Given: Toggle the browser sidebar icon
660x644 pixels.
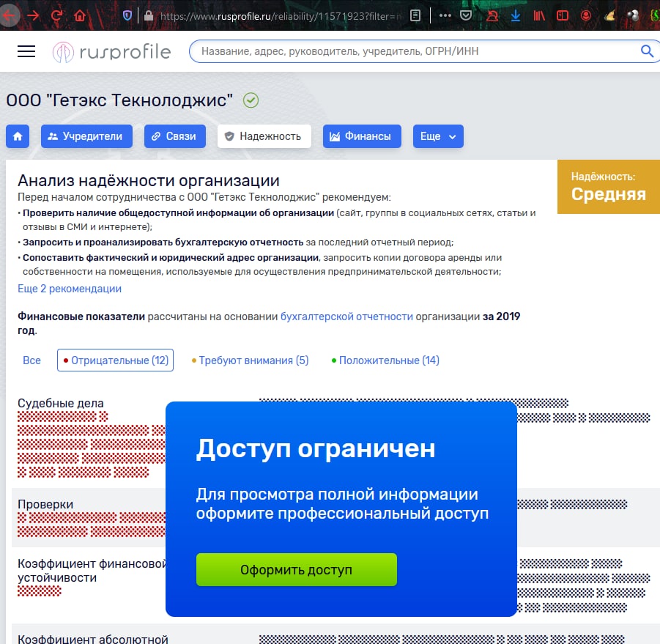Looking at the screenshot, I should 563,16.
